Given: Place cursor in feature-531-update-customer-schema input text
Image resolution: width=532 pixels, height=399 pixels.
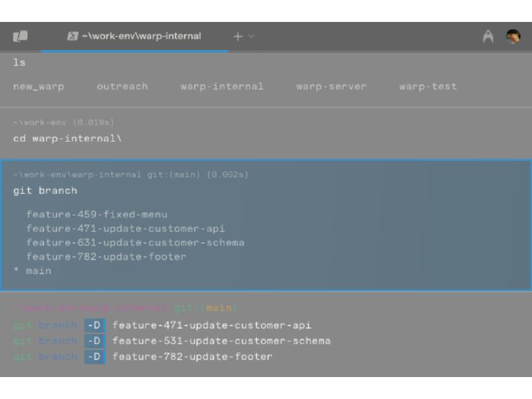Looking at the screenshot, I should tap(221, 341).
